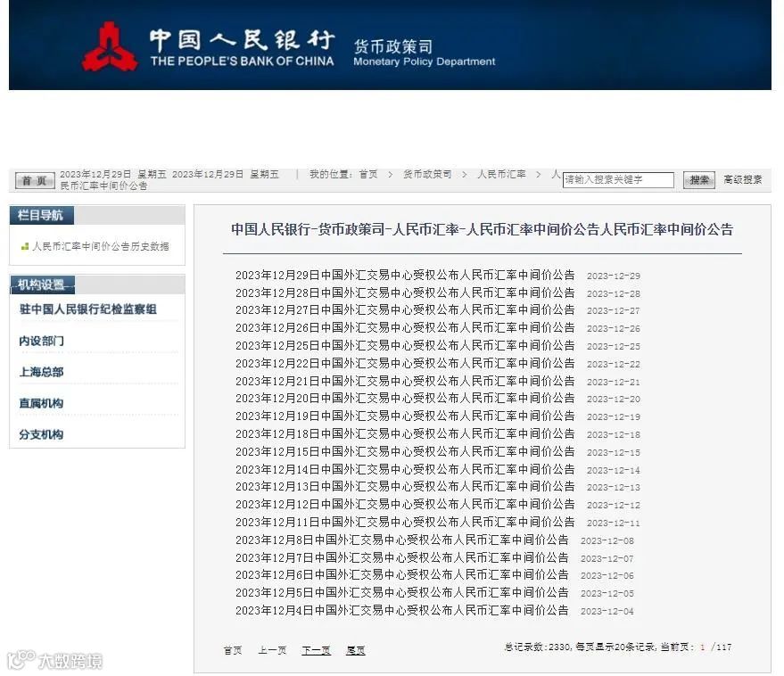
Task: Click the 中国人民银行 calligraphy banner title
Action: point(243,40)
